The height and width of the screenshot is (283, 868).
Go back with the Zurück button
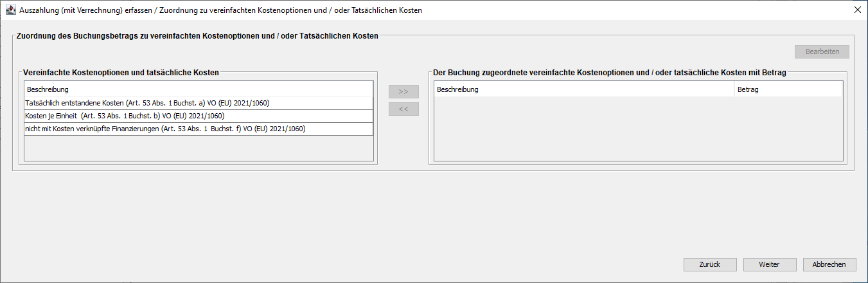click(x=709, y=264)
